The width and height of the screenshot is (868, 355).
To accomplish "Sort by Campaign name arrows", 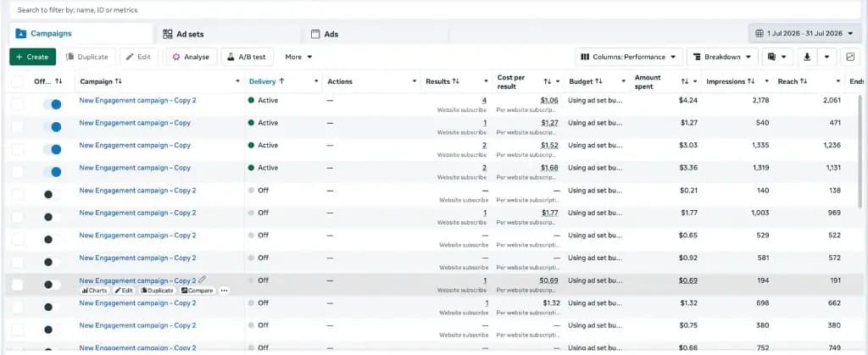I will tap(118, 81).
